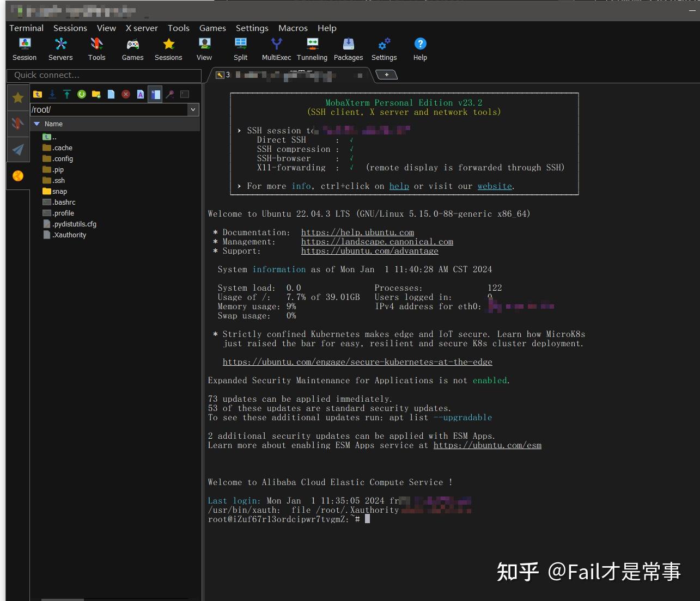Image resolution: width=700 pixels, height=601 pixels.
Task: Click the Quick connect input field
Action: click(x=104, y=75)
